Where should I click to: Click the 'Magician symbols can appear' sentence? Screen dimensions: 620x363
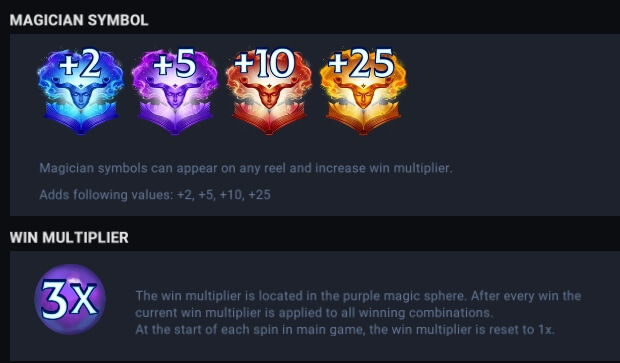pyautogui.click(x=246, y=168)
